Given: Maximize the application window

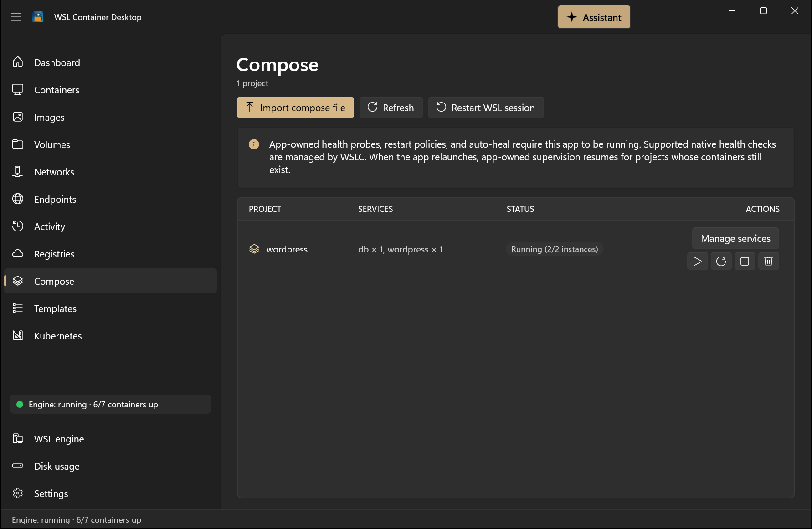Looking at the screenshot, I should [x=763, y=11].
